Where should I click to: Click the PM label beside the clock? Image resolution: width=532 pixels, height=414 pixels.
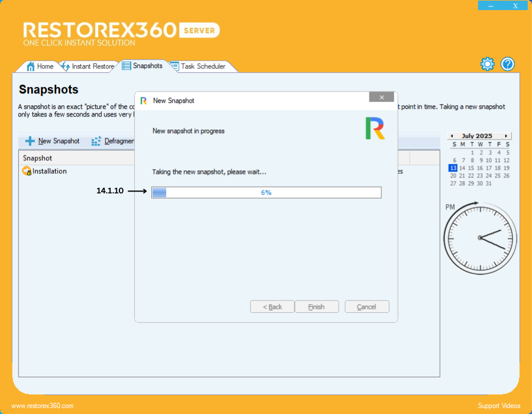[x=450, y=207]
